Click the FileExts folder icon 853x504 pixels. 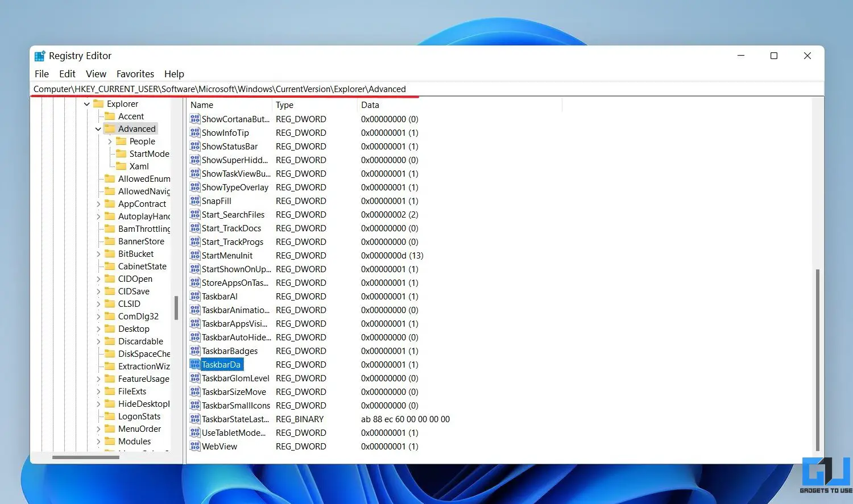110,391
